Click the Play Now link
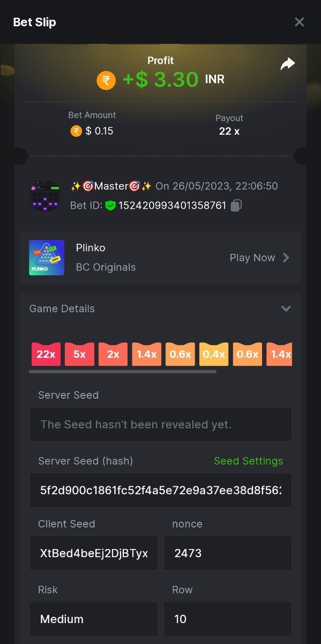Screen dimensions: 321x644 click(x=252, y=258)
